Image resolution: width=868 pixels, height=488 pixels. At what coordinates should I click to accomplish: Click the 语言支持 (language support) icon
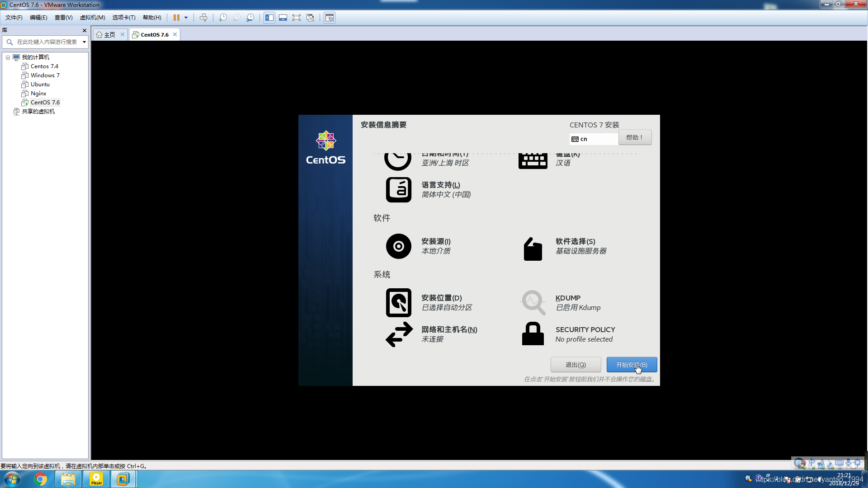tap(398, 189)
